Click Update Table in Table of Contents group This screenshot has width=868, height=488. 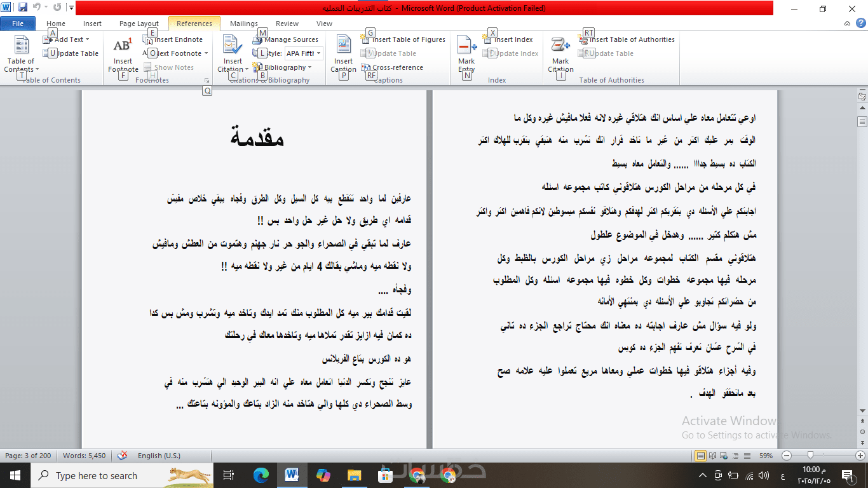point(71,53)
